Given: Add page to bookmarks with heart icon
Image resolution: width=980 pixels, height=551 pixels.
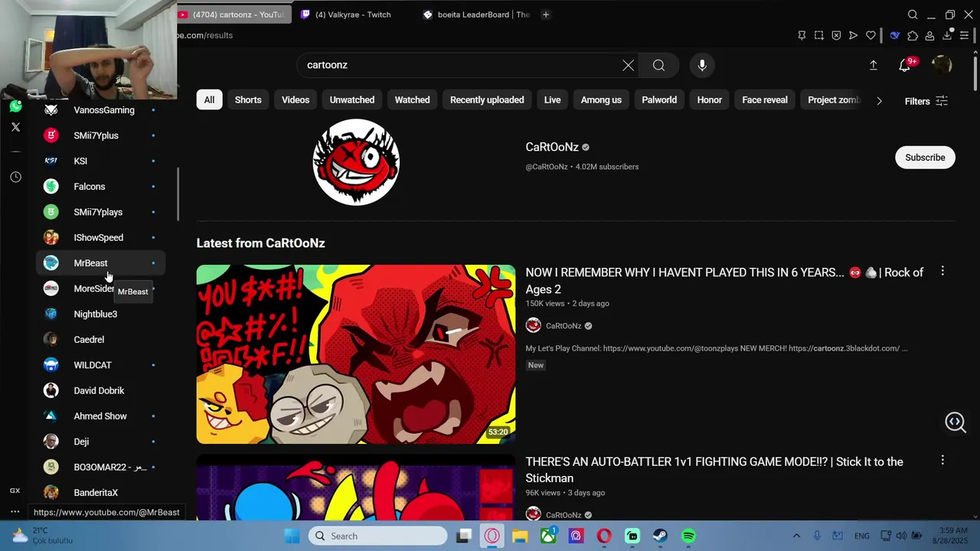Looking at the screenshot, I should pos(871,35).
